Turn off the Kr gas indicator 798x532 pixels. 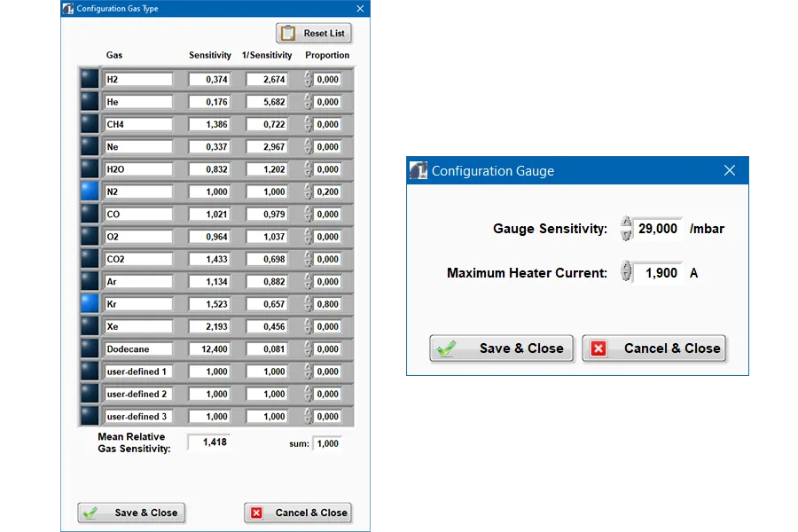coord(90,304)
